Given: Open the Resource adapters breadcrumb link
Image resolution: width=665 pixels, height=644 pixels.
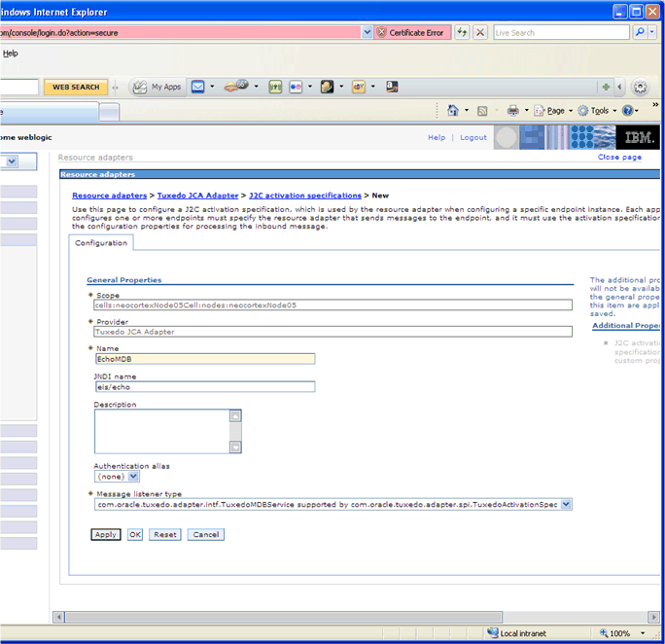Looking at the screenshot, I should (x=110, y=196).
